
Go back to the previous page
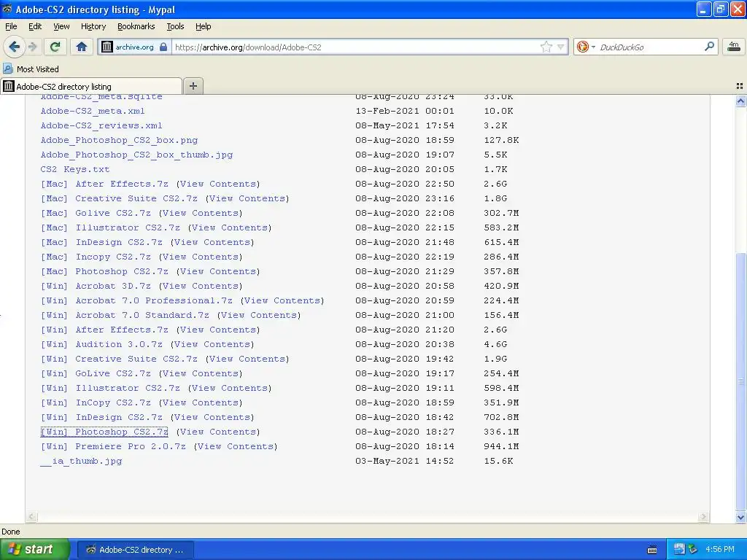15,47
